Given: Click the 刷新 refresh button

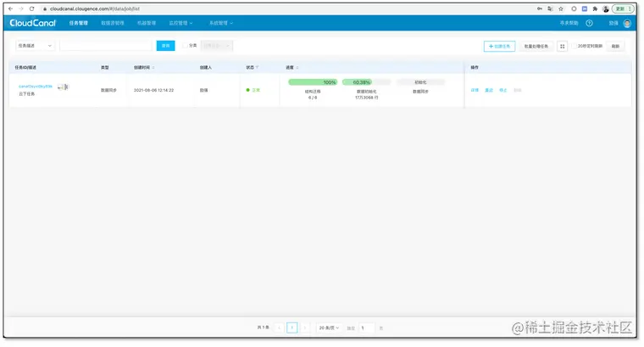Looking at the screenshot, I should click(615, 47).
